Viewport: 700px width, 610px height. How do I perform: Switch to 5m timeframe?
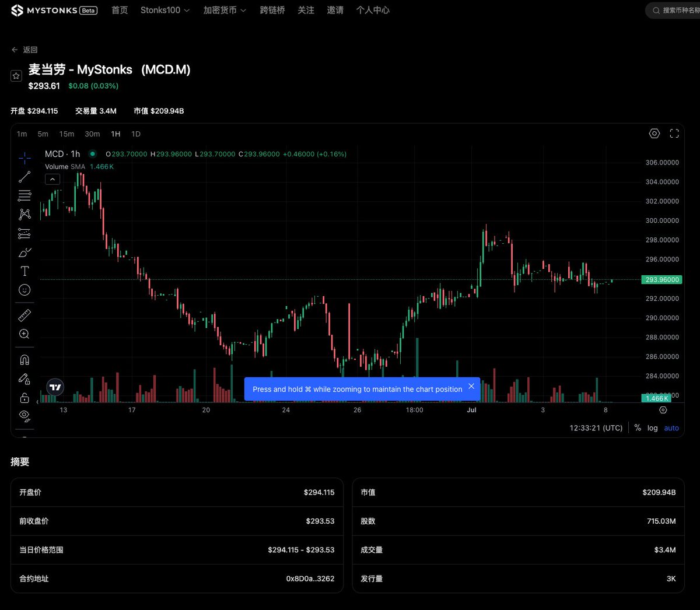coord(43,134)
